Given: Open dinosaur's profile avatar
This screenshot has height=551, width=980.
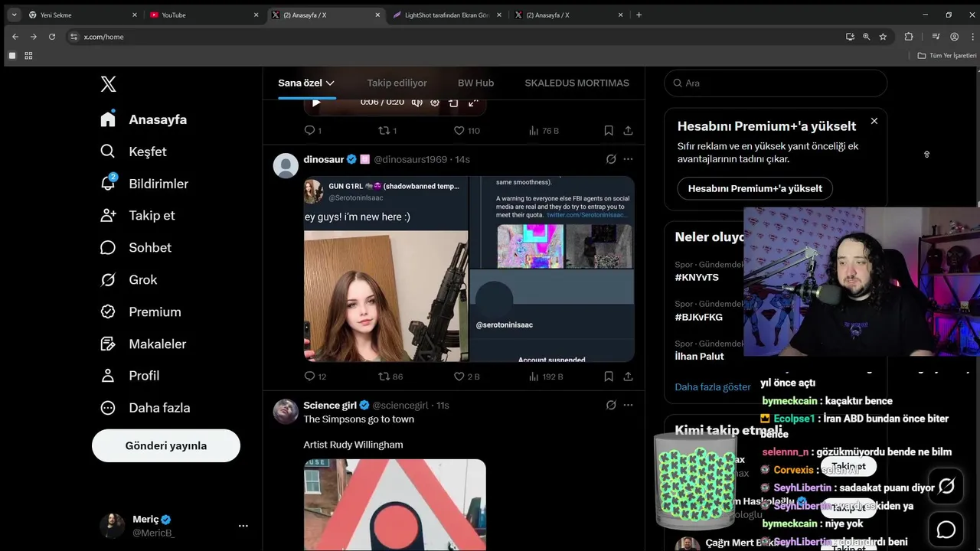Looking at the screenshot, I should pyautogui.click(x=286, y=165).
